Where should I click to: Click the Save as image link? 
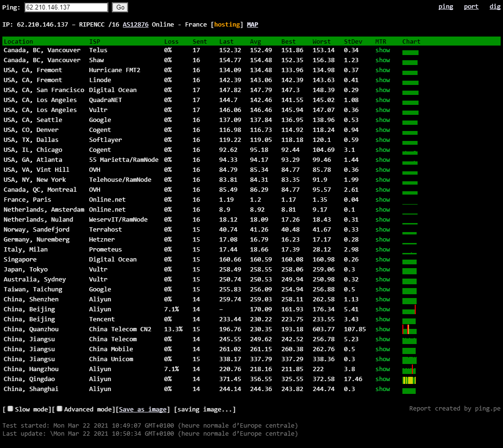pyautogui.click(x=143, y=410)
